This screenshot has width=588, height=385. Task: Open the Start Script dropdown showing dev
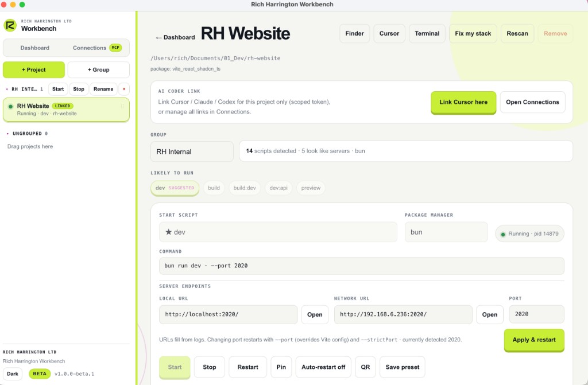pos(278,232)
